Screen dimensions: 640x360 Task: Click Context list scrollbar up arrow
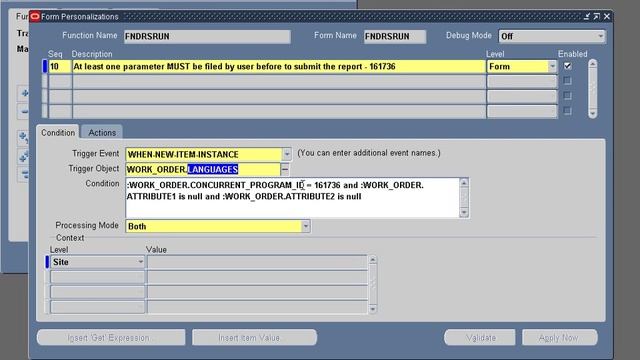click(x=372, y=260)
